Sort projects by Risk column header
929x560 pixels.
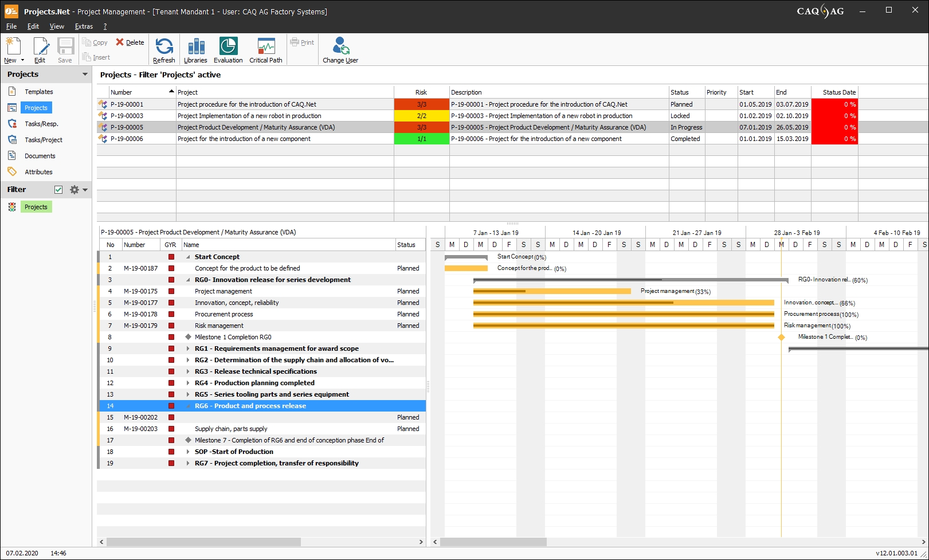tap(422, 92)
